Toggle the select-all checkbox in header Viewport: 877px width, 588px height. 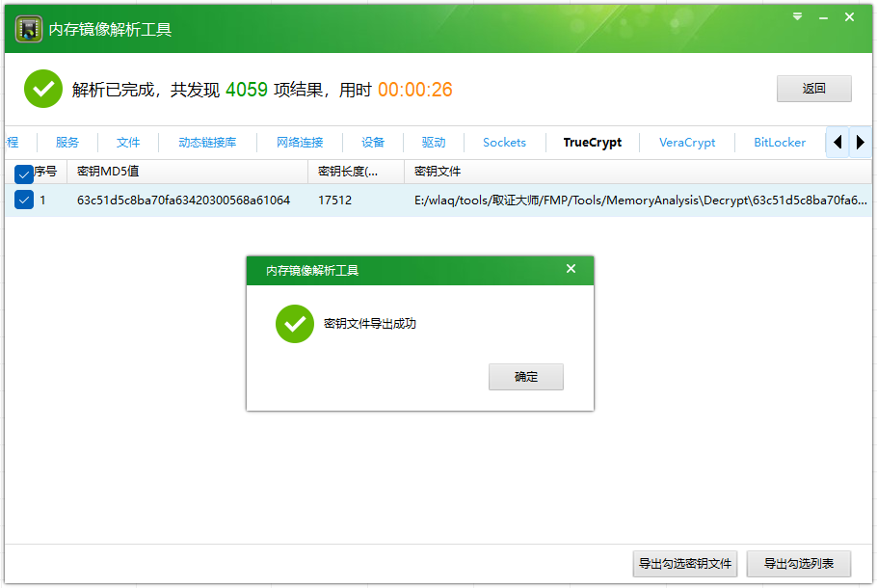point(23,174)
